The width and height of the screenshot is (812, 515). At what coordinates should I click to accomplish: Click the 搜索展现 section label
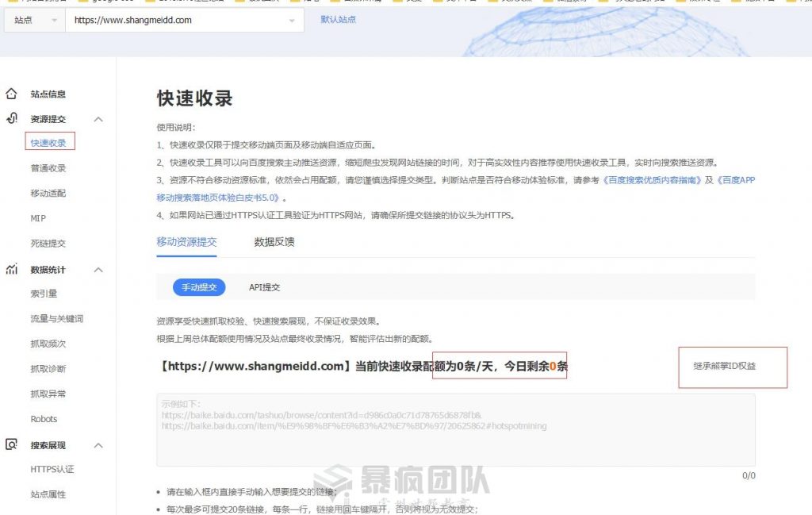48,446
